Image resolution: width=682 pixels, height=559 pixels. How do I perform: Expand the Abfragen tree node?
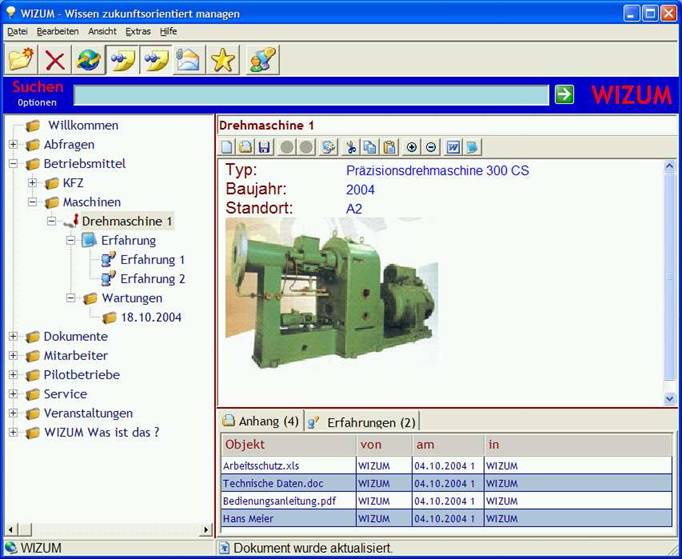click(x=13, y=144)
